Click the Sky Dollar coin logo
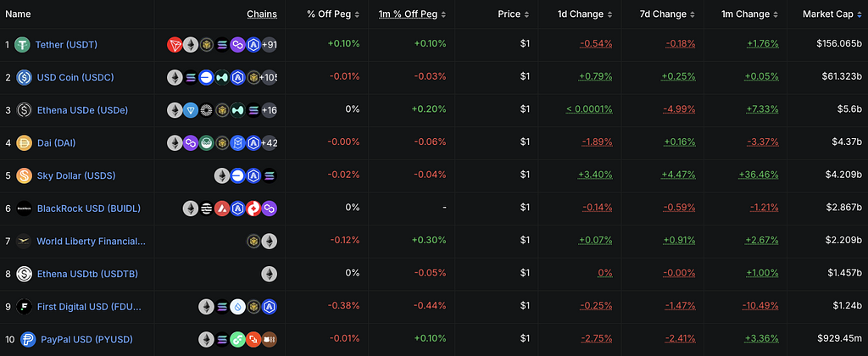Image resolution: width=868 pixels, height=356 pixels. pos(24,176)
